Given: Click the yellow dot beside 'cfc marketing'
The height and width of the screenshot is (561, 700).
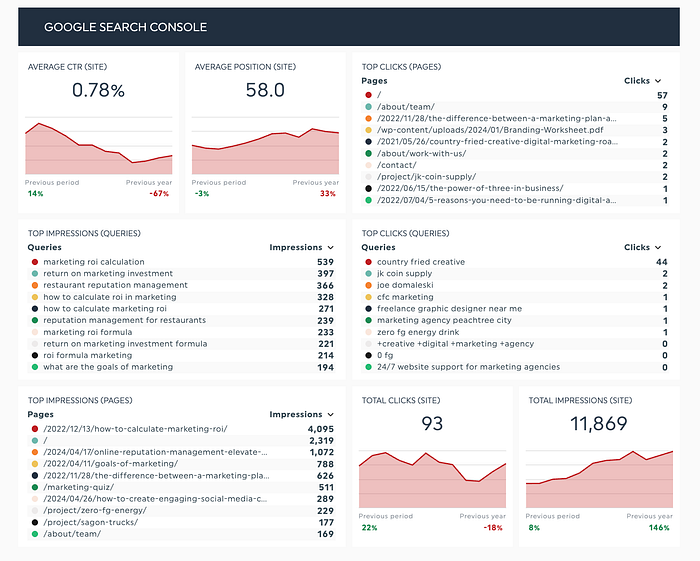Looking at the screenshot, I should click(x=368, y=297).
